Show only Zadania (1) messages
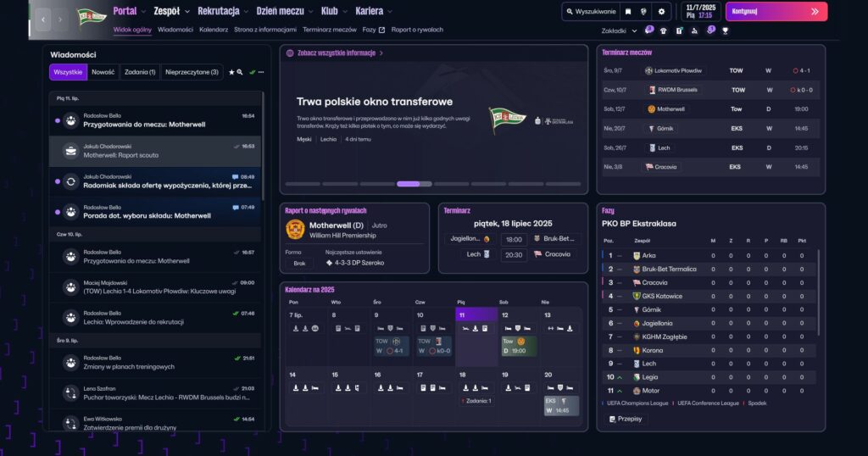 point(140,73)
